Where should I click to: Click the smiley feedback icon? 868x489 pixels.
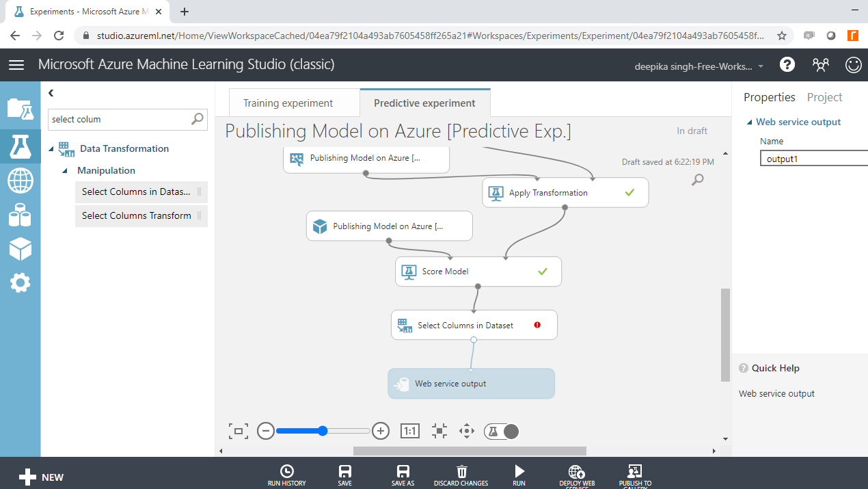(x=853, y=65)
